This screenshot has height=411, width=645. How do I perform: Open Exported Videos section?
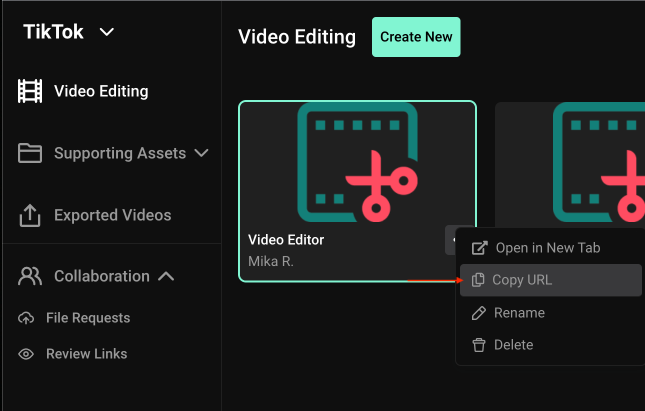(x=112, y=215)
